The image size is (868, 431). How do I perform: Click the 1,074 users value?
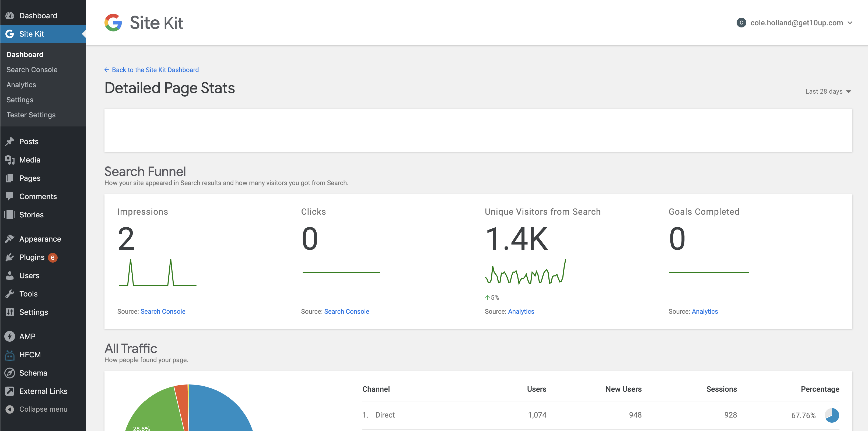[x=537, y=415]
